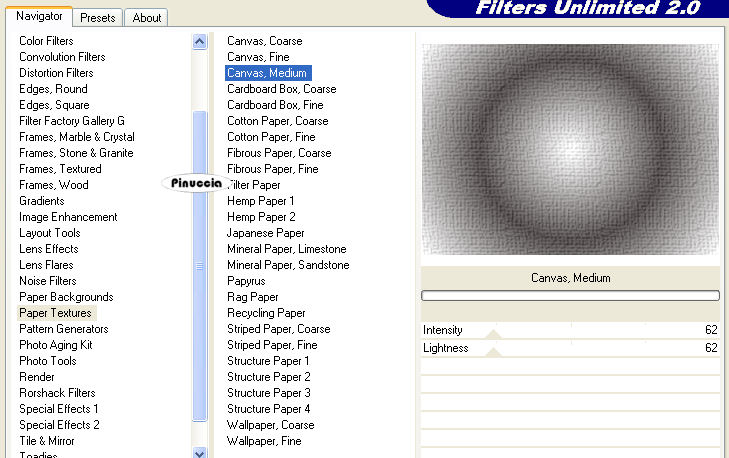This screenshot has width=729, height=458.
Task: Adjust the Intensity slider handle
Action: click(x=493, y=333)
